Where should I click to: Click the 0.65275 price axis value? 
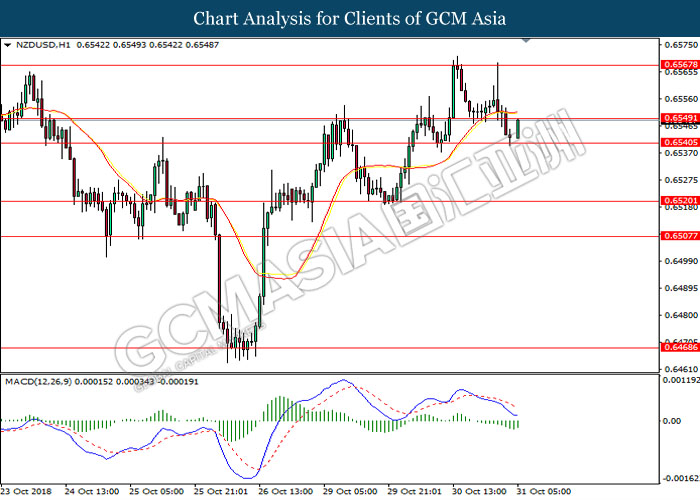pos(681,180)
